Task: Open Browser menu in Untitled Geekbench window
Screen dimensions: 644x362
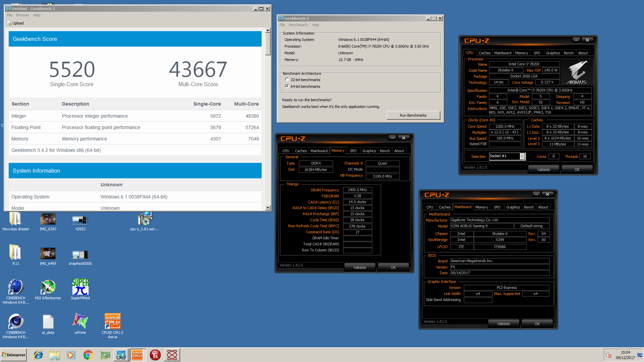Action: [22, 15]
